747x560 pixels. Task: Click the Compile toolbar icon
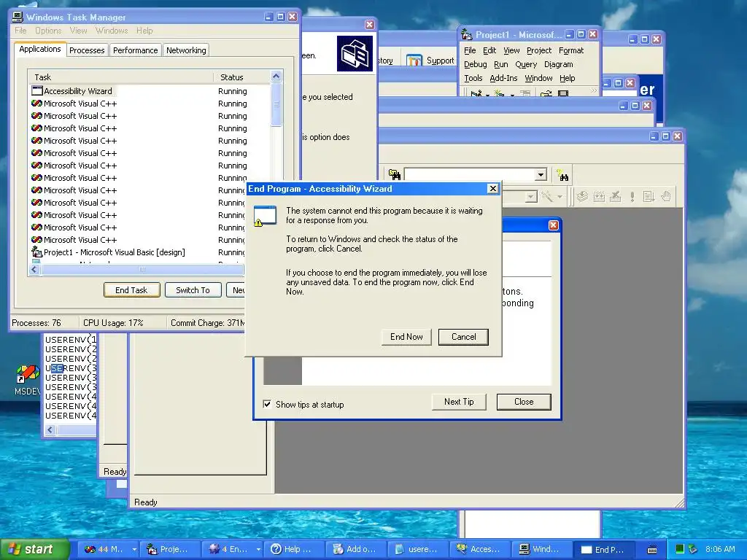tap(582, 196)
